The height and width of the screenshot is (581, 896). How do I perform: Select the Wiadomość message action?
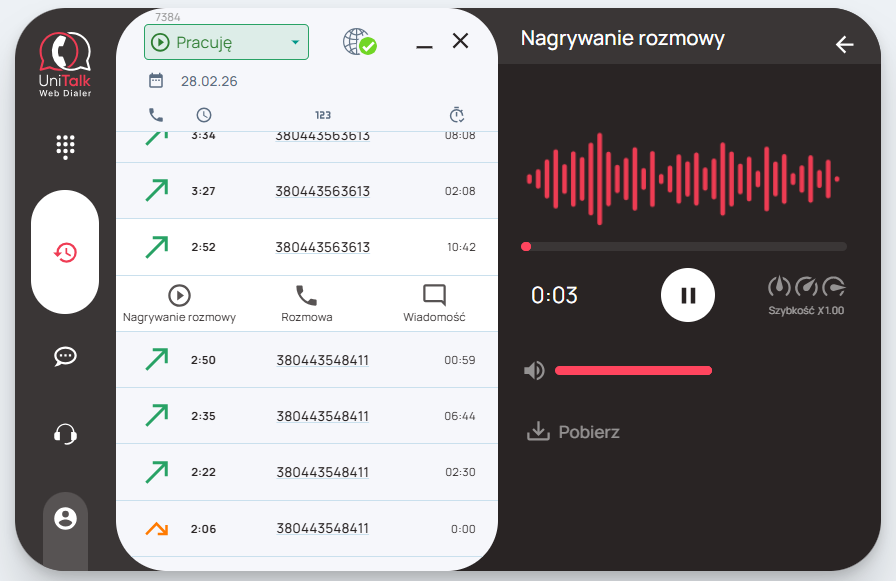point(434,303)
